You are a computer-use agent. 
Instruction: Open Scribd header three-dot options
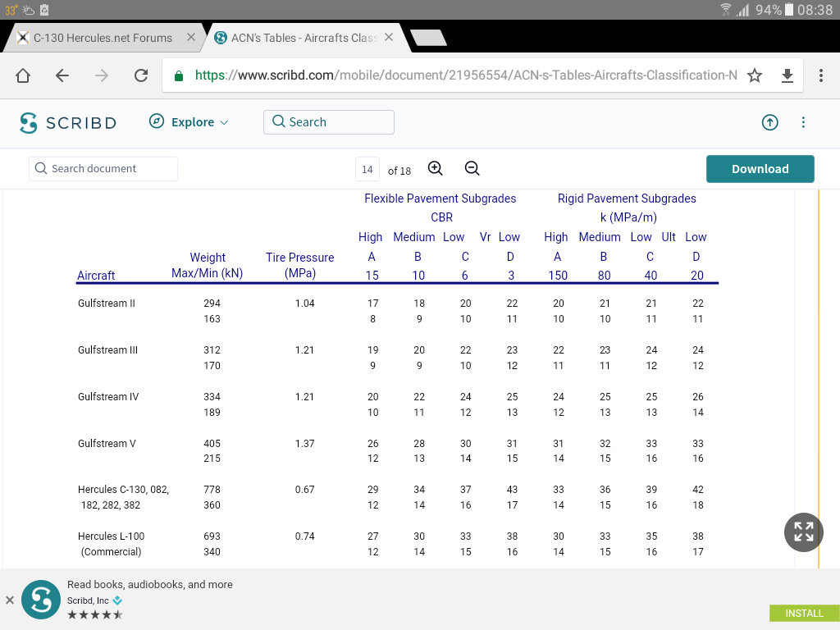tap(803, 122)
